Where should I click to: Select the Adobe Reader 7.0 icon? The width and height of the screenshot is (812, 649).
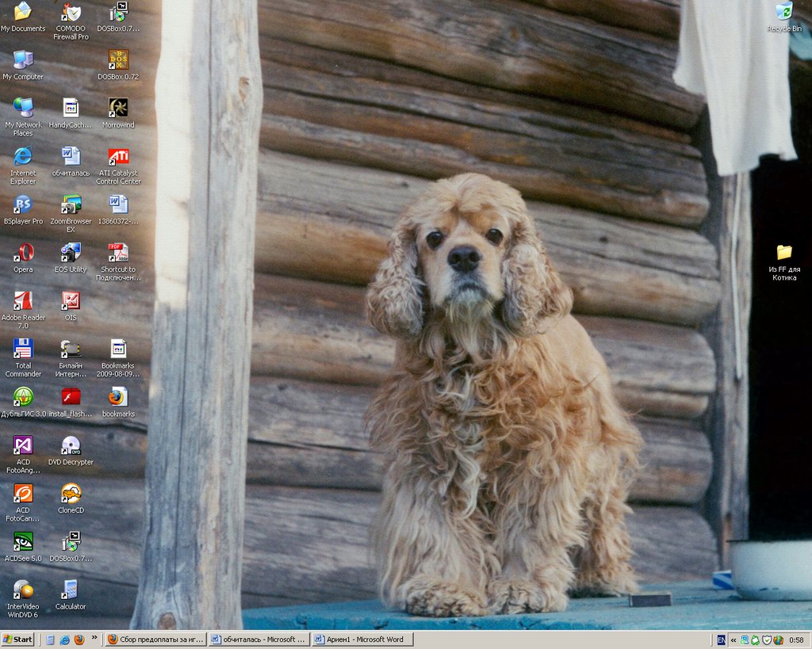(23, 310)
